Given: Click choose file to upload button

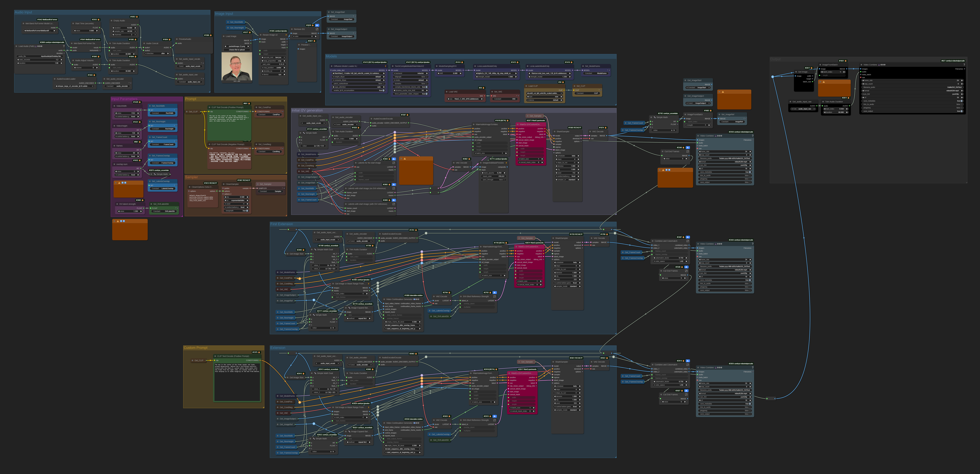Looking at the screenshot, I should [x=237, y=50].
